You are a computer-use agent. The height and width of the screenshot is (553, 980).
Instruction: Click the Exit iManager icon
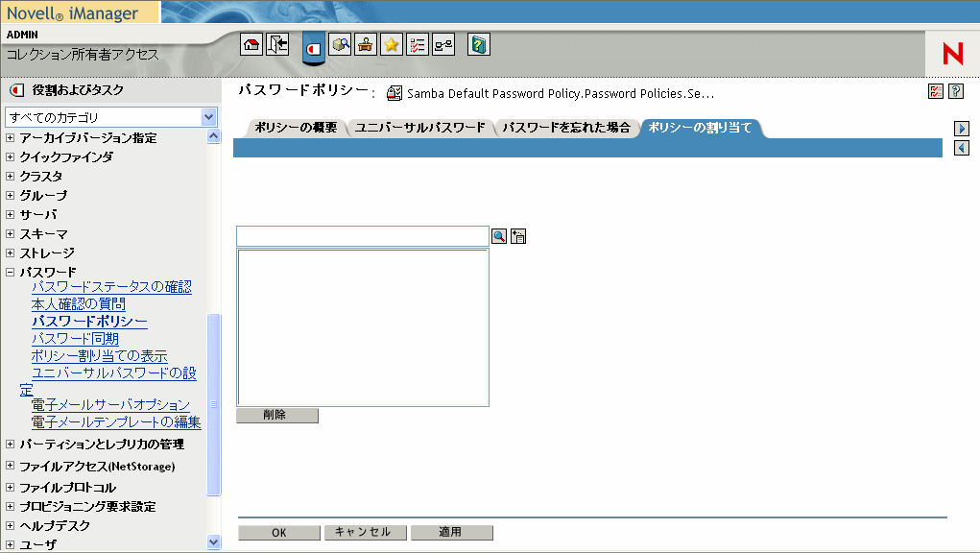point(277,44)
